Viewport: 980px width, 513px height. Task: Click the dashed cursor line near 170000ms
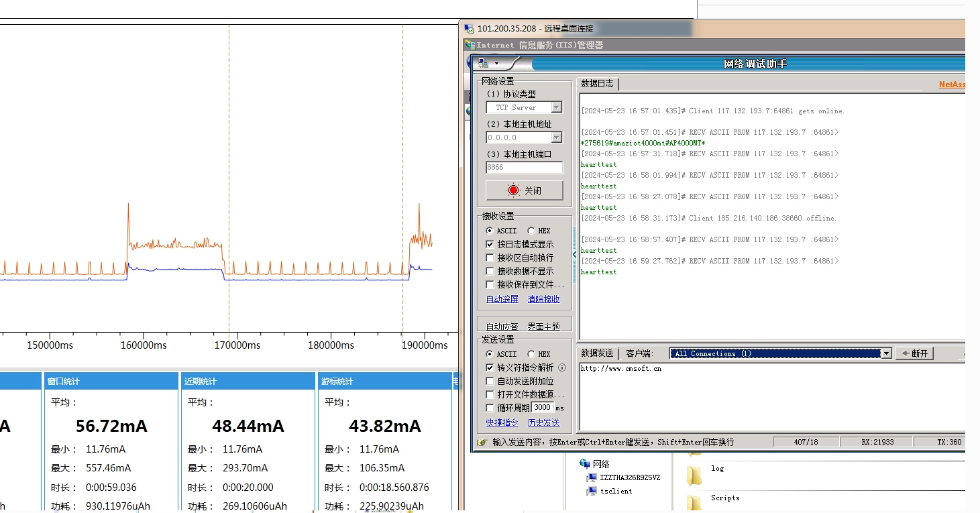pyautogui.click(x=229, y=180)
